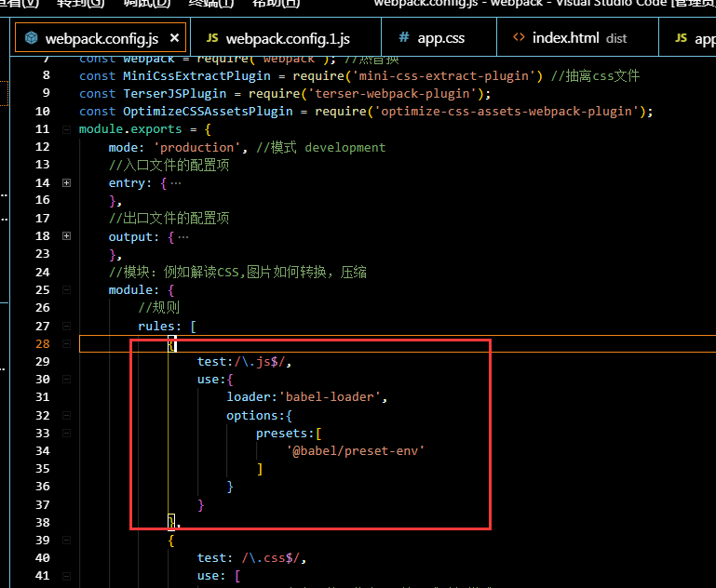Image resolution: width=716 pixels, height=588 pixels.
Task: Click TerserJSPlugin identifier on line 9
Action: pos(175,94)
